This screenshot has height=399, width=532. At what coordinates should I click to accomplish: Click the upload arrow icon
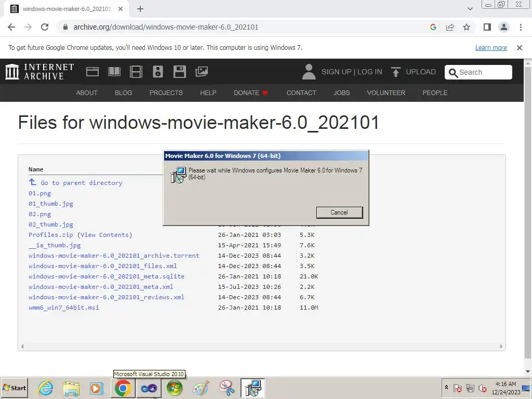tap(395, 72)
